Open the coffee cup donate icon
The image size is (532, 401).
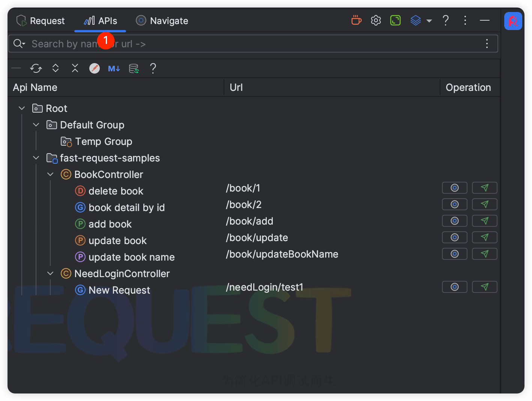pos(356,20)
